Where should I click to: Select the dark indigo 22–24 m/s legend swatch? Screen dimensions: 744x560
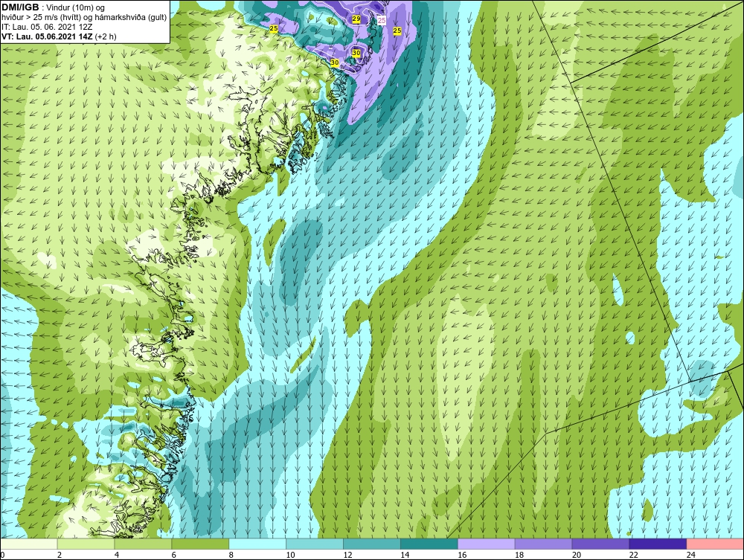click(658, 544)
